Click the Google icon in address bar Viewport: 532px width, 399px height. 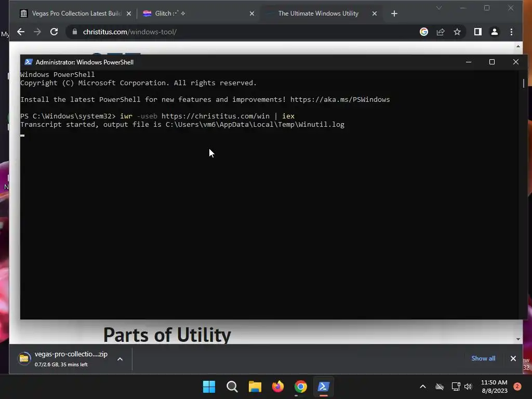tap(424, 32)
